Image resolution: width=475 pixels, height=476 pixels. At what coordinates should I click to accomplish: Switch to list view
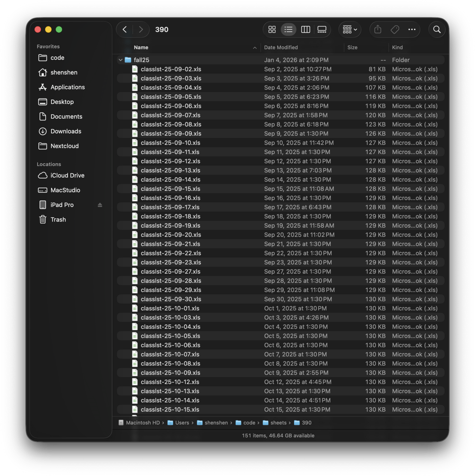click(x=288, y=30)
